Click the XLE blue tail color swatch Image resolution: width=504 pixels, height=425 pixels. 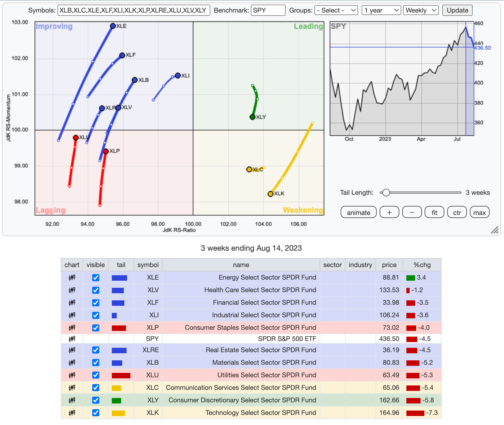point(119,278)
